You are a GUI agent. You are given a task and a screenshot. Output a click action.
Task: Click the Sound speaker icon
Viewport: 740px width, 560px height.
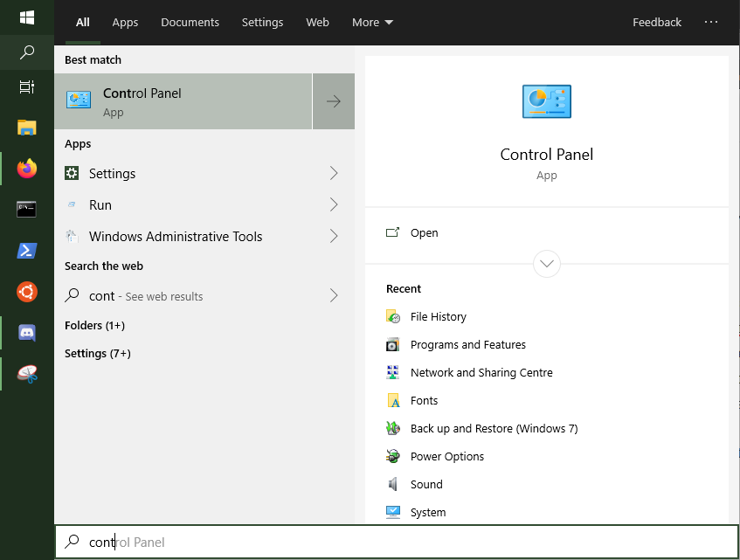point(393,484)
